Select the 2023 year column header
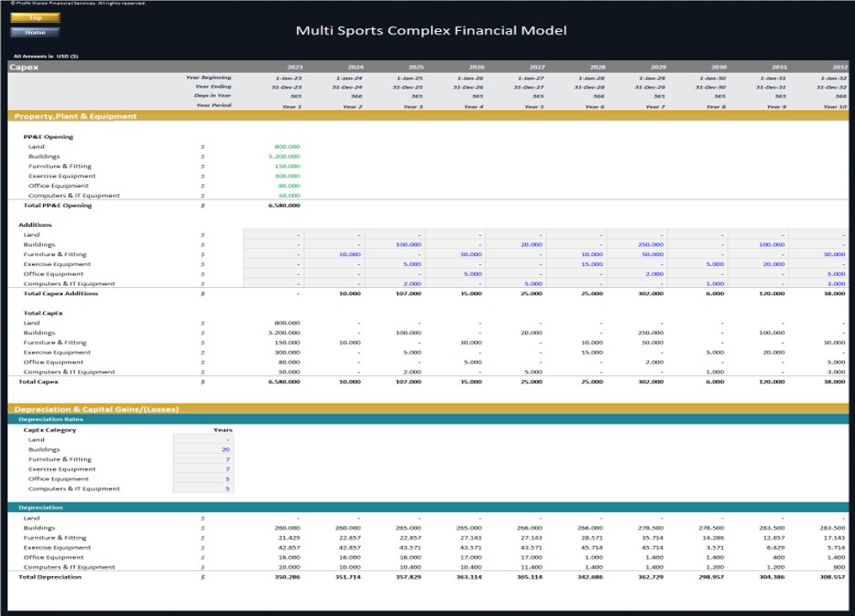Image resolution: width=855 pixels, height=616 pixels. pyautogui.click(x=294, y=67)
